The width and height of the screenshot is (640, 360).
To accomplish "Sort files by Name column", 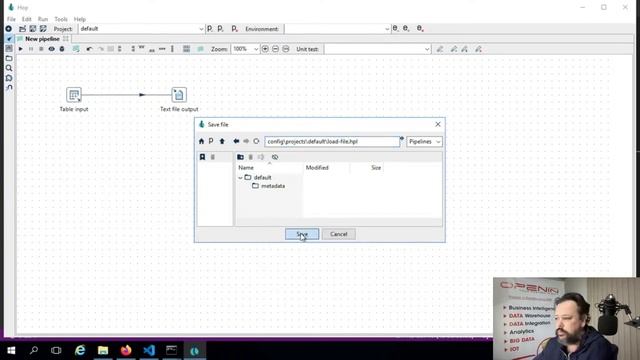I will (x=246, y=168).
